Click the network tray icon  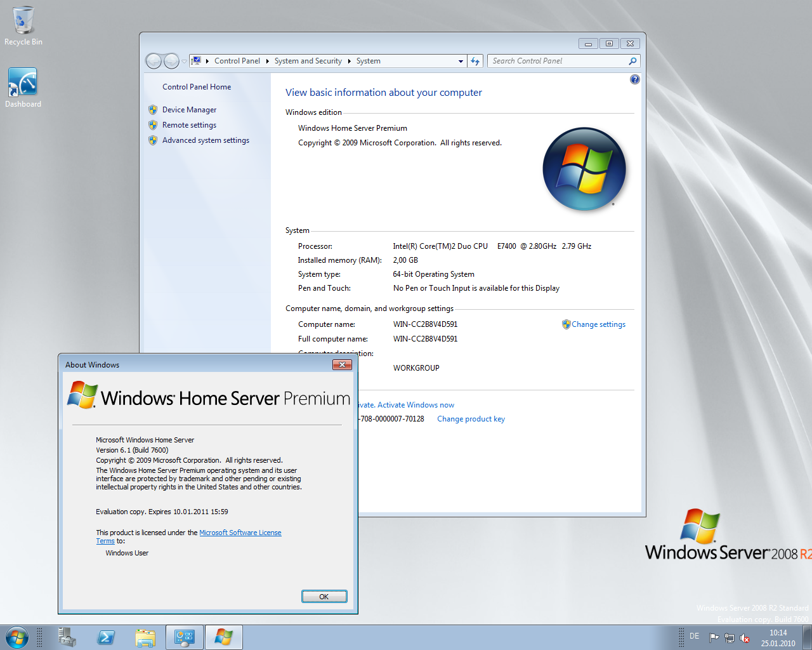click(730, 638)
